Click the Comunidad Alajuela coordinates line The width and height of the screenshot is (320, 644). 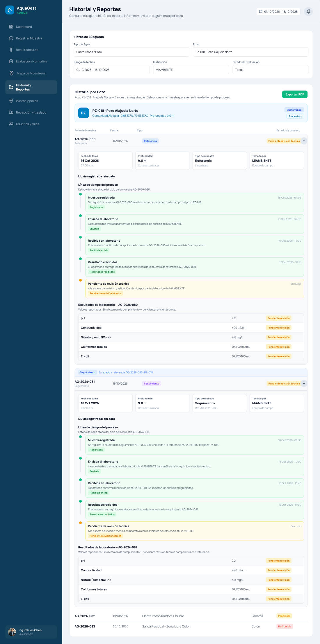(x=133, y=116)
